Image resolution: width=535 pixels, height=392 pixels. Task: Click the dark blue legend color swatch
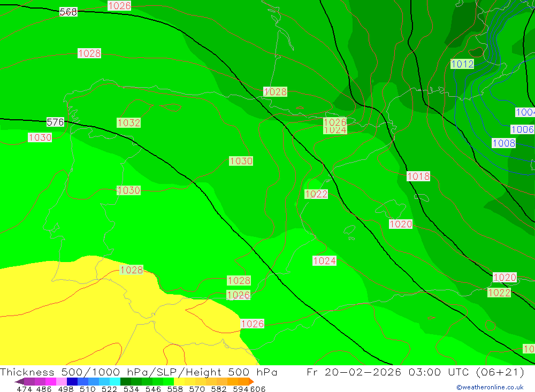72,381
